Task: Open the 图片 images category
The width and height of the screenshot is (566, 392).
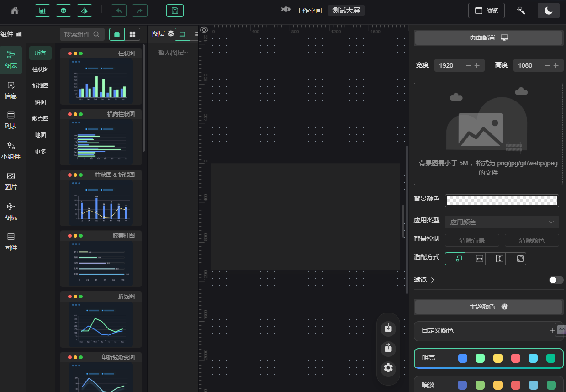Action: click(11, 181)
